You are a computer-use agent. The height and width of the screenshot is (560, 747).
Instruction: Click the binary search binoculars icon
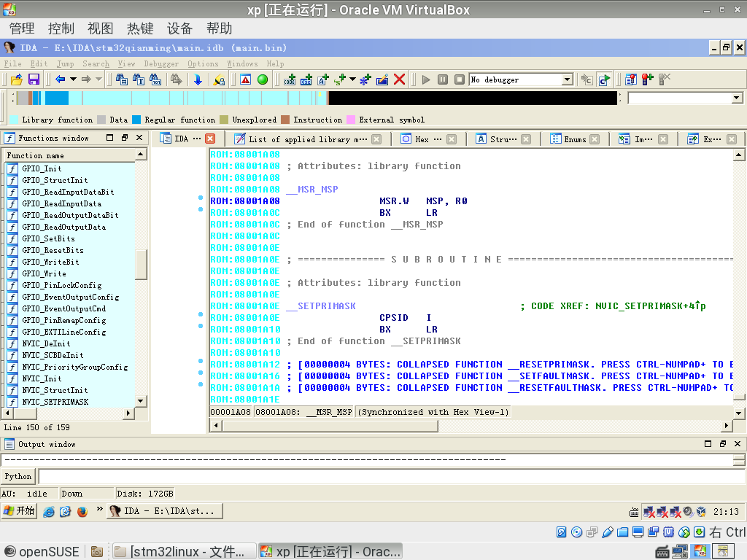pos(155,79)
